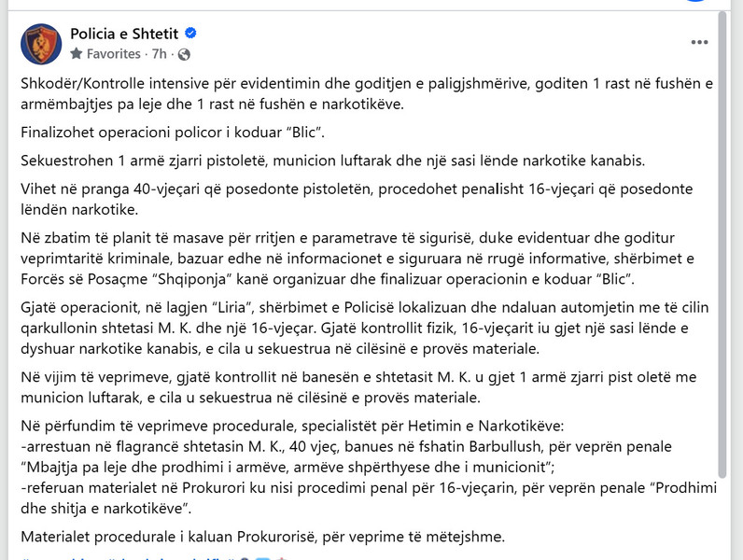Click the globe public audience icon
The height and width of the screenshot is (560, 743).
(x=184, y=54)
